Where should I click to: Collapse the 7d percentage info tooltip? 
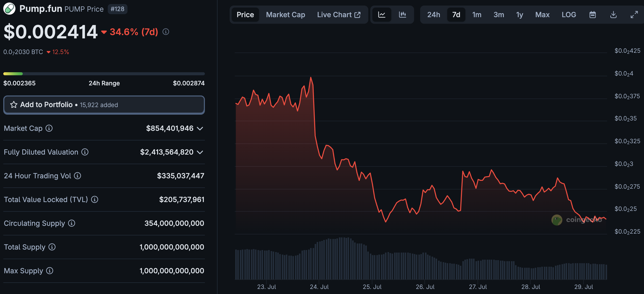point(166,32)
